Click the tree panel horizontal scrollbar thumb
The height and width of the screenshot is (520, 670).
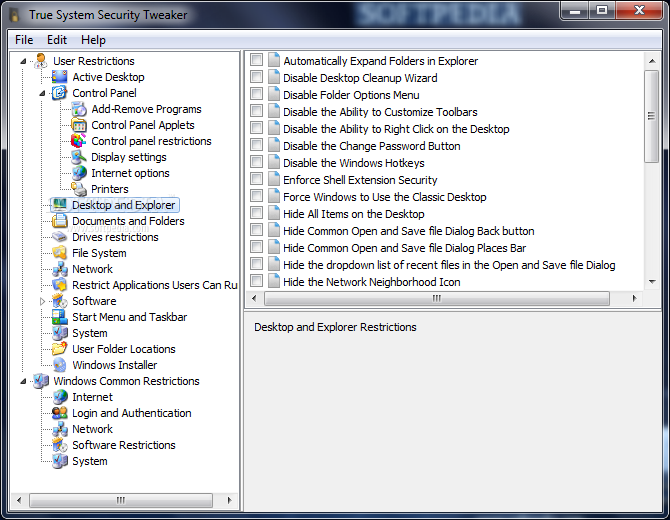click(x=121, y=500)
